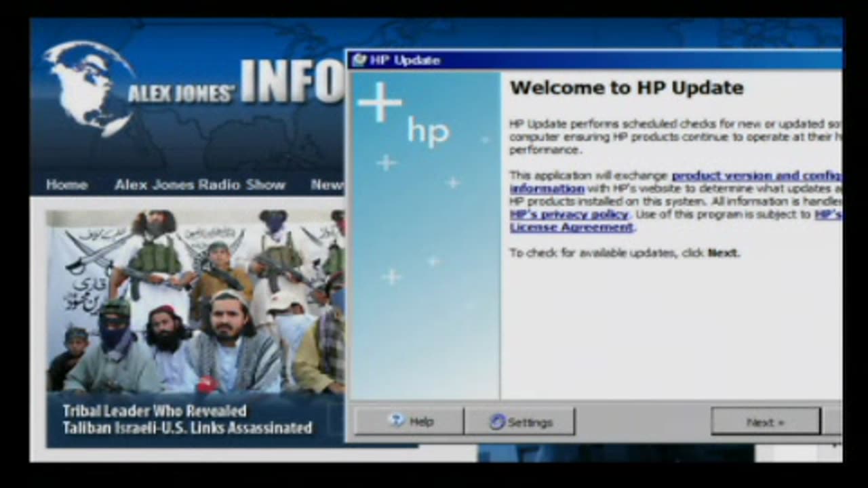Click the help question mark icon
The image size is (868, 488).
[397, 421]
